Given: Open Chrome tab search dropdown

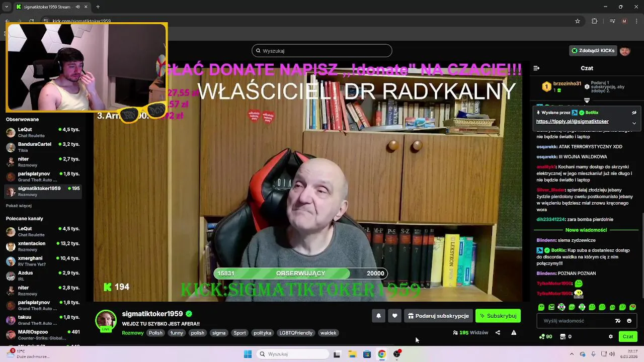Looking at the screenshot, I should 7,7.
